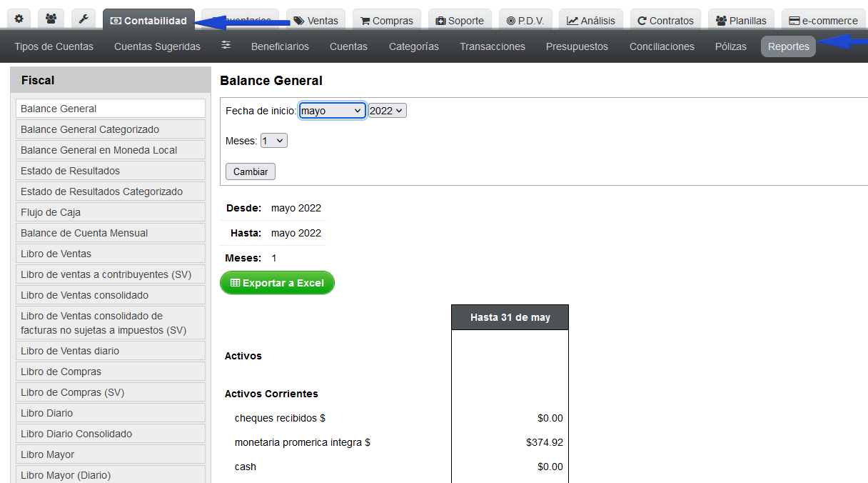Open the Categorías section
The height and width of the screenshot is (483, 868).
tap(414, 46)
